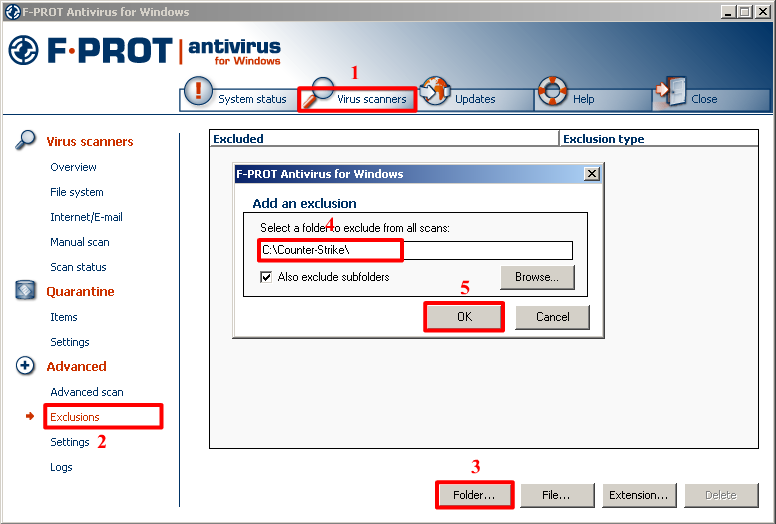Click the Folder... button

click(474, 495)
